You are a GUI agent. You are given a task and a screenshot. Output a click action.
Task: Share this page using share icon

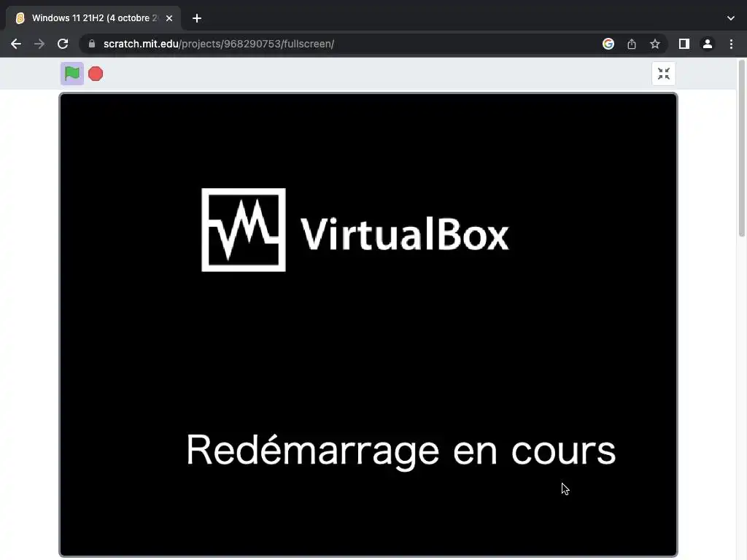coord(632,44)
